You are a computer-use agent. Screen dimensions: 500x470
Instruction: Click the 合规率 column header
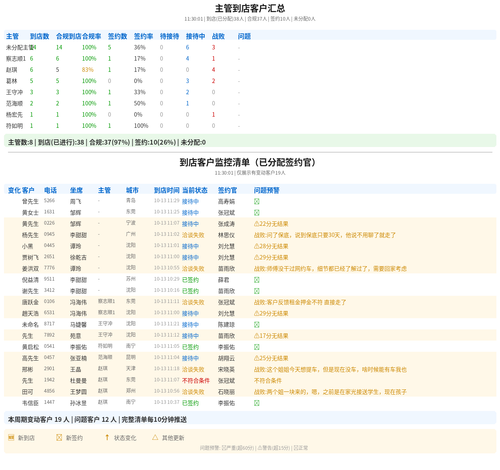point(91,36)
